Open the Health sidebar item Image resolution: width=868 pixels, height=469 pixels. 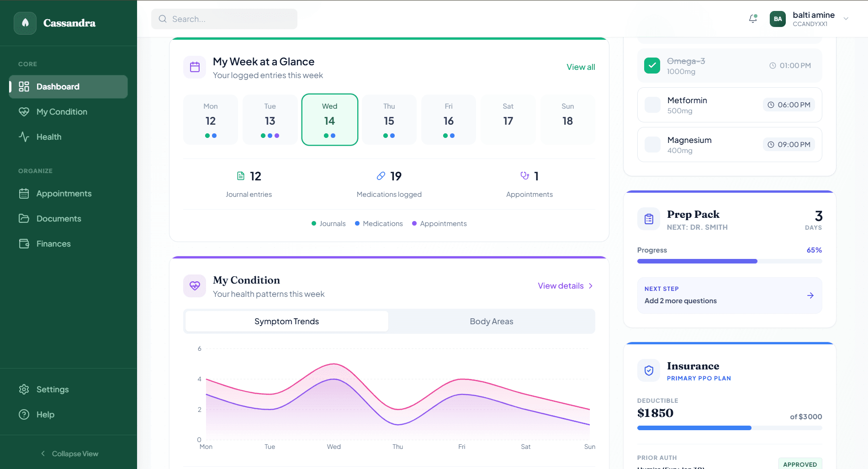point(69,137)
